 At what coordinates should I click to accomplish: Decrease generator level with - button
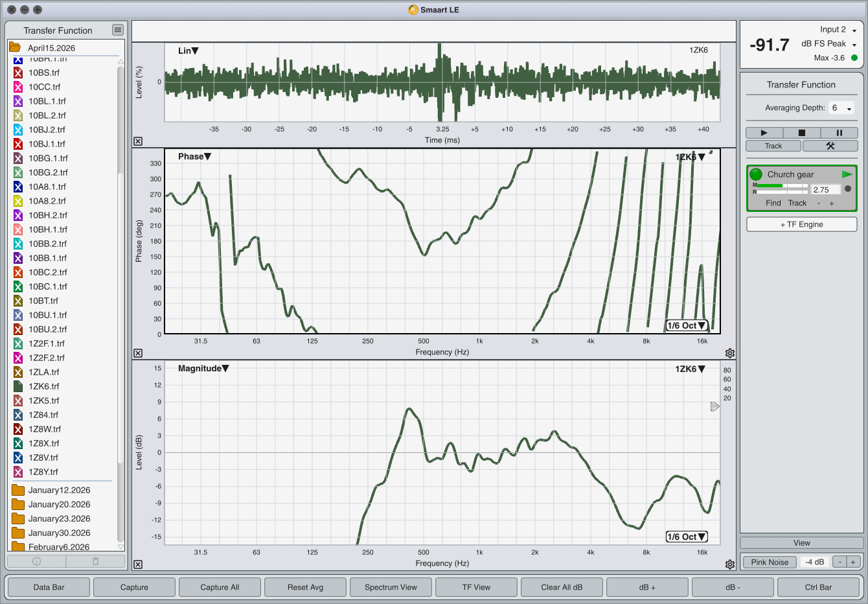point(840,562)
